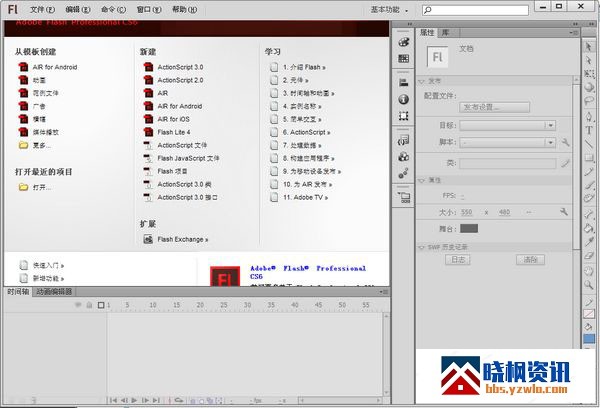Open the Project panel icon
The width and height of the screenshot is (600, 408).
tap(403, 197)
